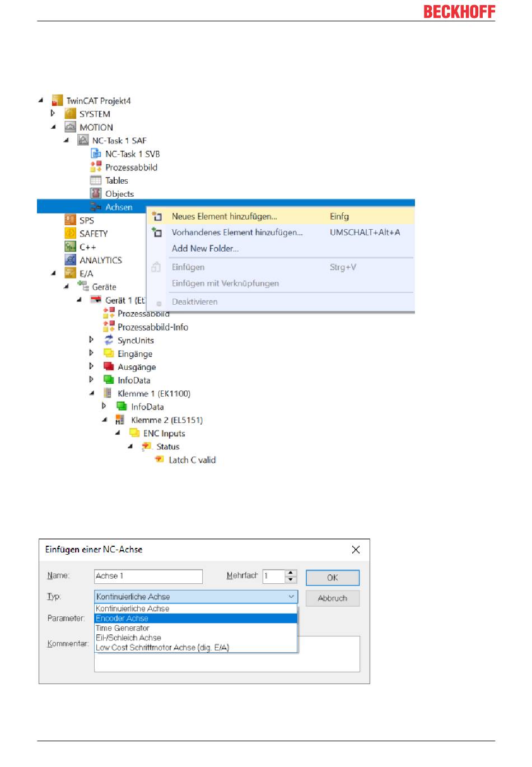Click the 'Einfügen' context menu entry
The width and height of the screenshot is (532, 767).
coord(281,267)
